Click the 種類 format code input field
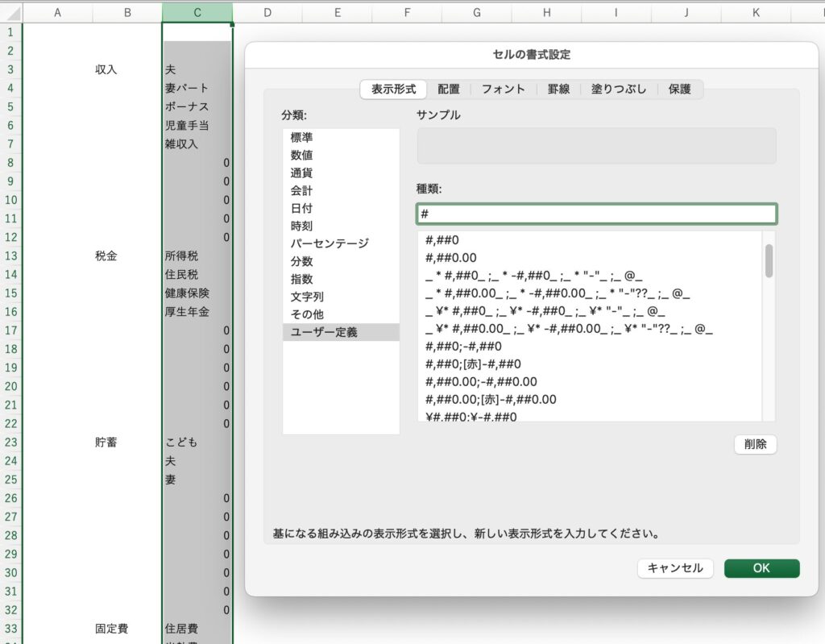The height and width of the screenshot is (644, 825). pyautogui.click(x=596, y=214)
